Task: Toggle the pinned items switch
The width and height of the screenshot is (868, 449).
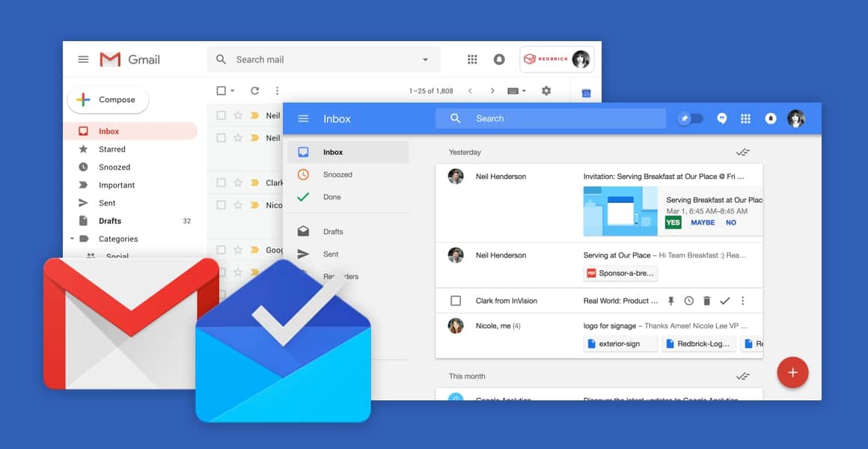Action: [x=690, y=119]
